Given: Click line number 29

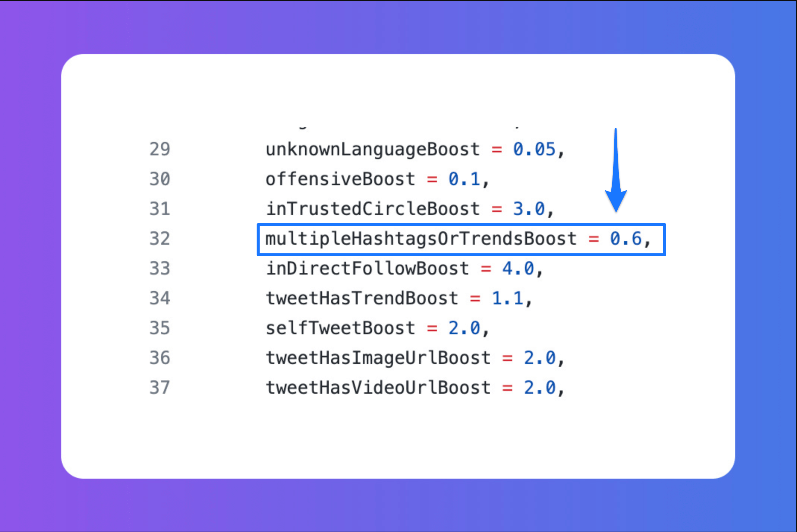Looking at the screenshot, I should click(160, 149).
